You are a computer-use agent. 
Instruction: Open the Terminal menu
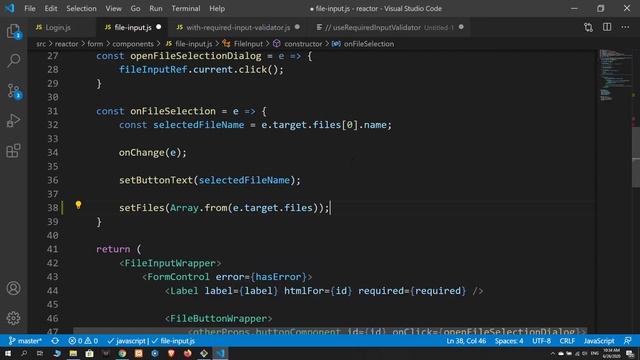[186, 8]
